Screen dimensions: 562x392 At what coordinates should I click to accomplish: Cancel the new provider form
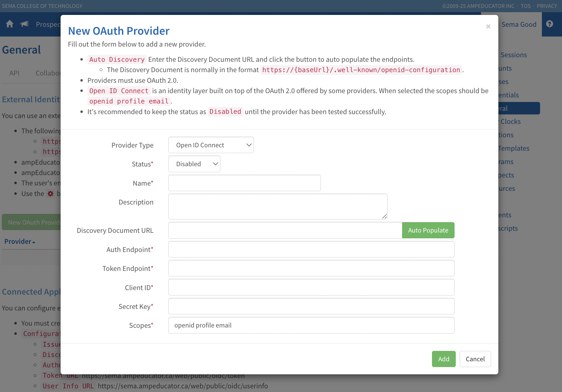pyautogui.click(x=475, y=359)
